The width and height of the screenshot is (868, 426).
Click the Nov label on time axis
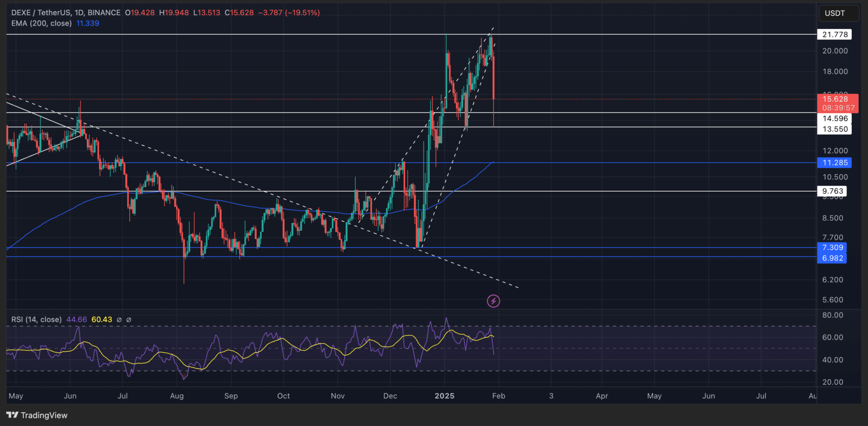(x=337, y=396)
